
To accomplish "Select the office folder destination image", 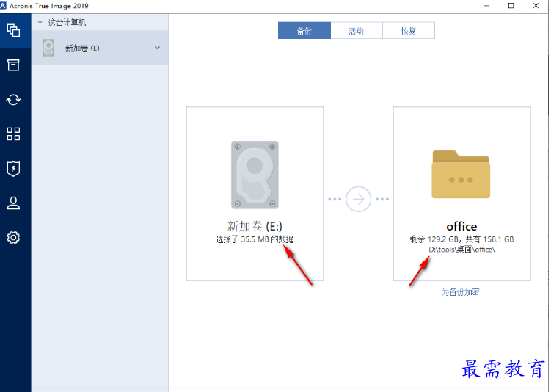I will (x=461, y=175).
